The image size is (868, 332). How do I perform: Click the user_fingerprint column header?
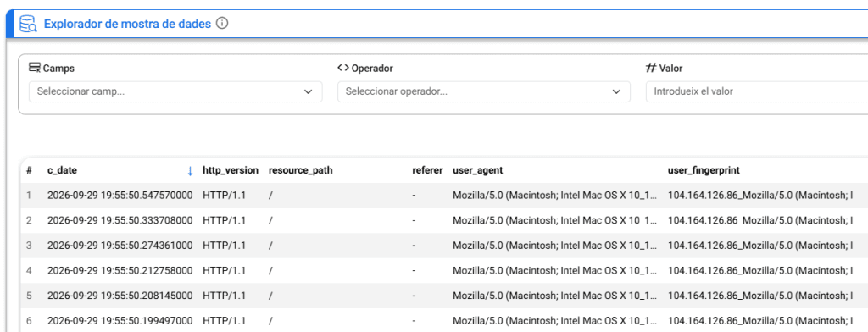[x=704, y=170]
